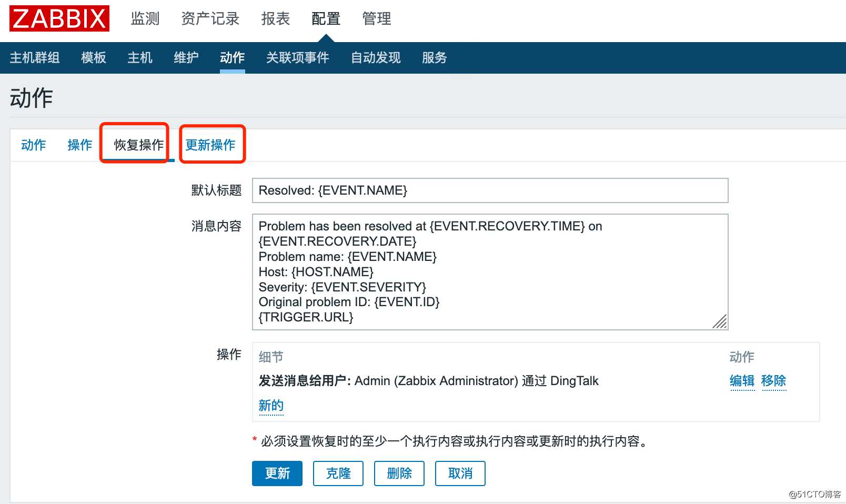Viewport: 846px width, 504px height.
Task: Add a new operation via 新的
Action: tap(271, 406)
